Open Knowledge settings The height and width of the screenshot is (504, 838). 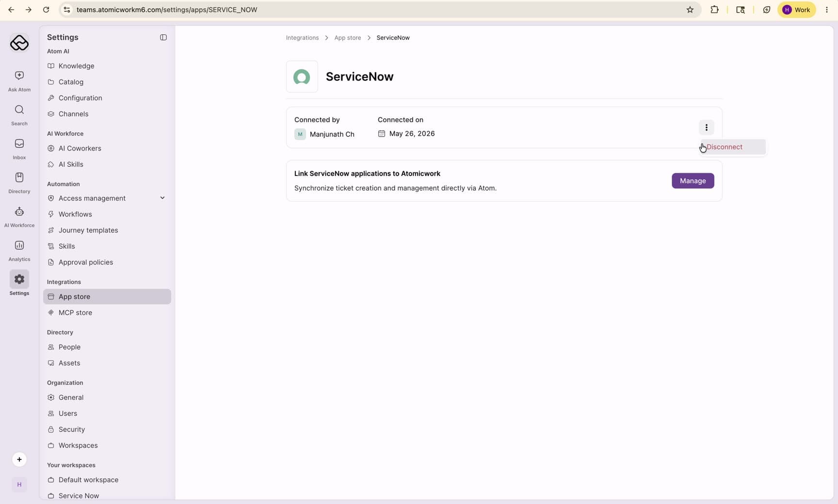point(107,66)
